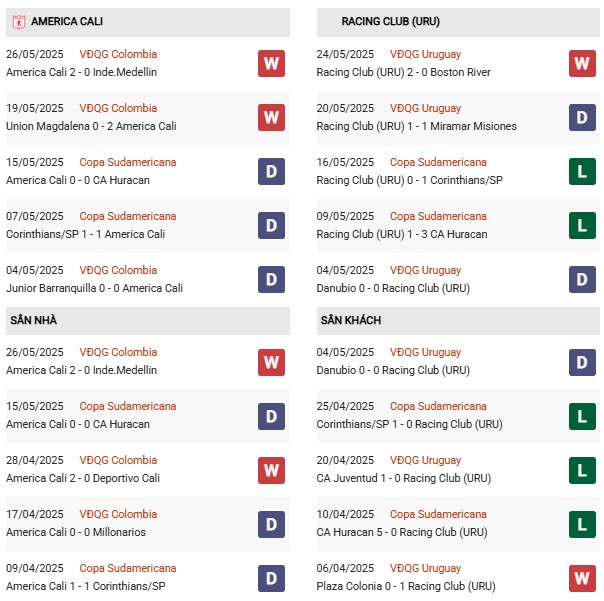Click D badge for Junior Barranquilla 0-0 match
604x601 pixels.
[x=272, y=279]
